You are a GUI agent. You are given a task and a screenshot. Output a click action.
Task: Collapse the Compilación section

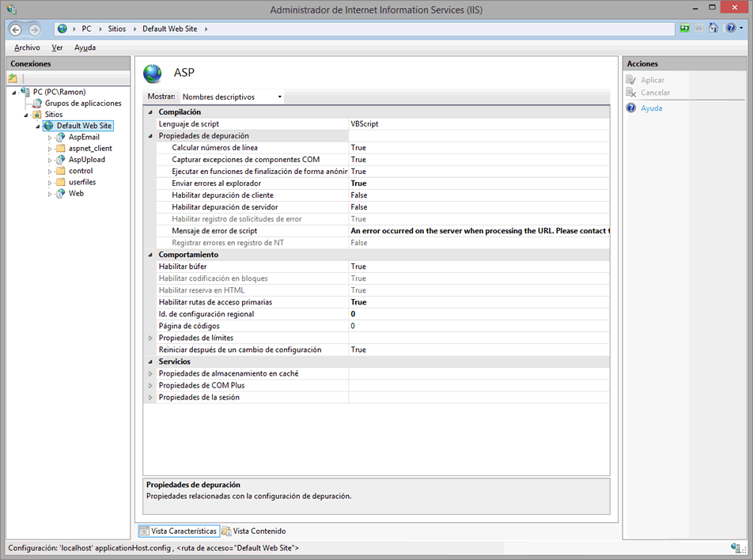(150, 112)
